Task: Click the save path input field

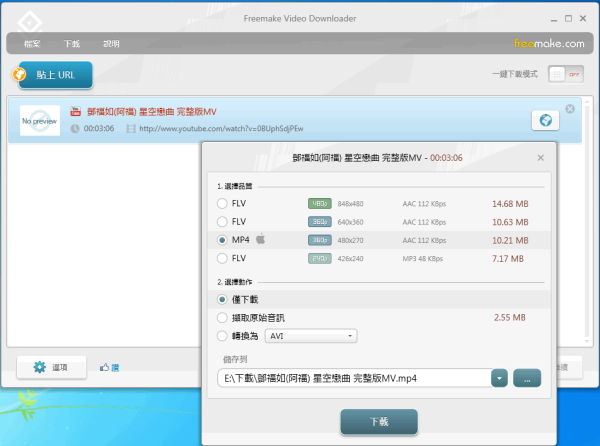Action: tap(354, 378)
